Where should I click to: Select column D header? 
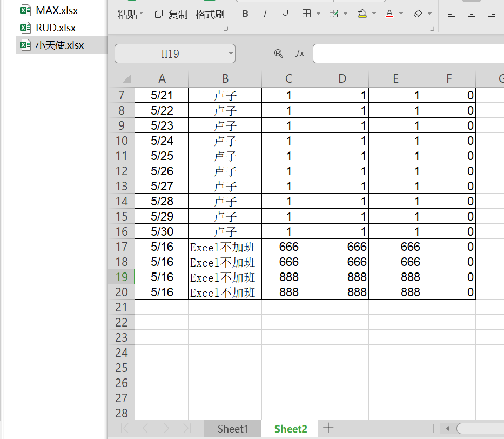(342, 78)
